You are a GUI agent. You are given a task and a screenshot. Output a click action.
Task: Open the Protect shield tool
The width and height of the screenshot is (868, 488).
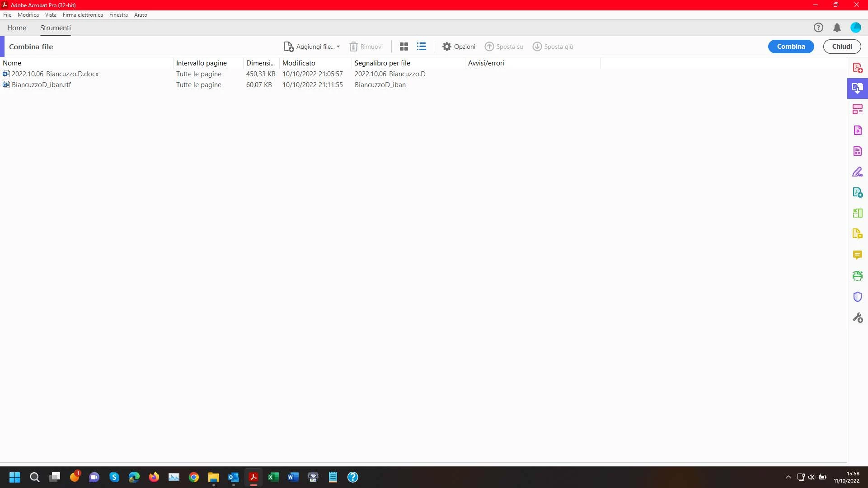click(857, 297)
